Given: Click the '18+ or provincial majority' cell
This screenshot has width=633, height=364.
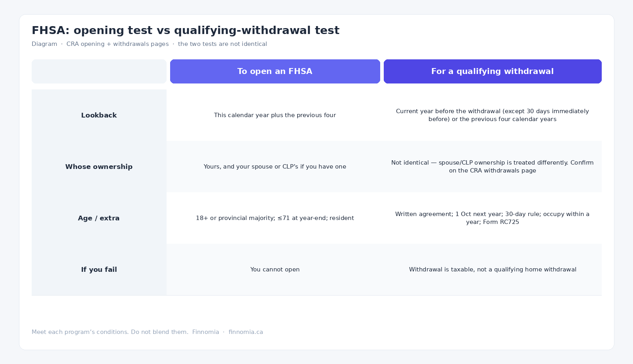Looking at the screenshot, I should pos(275,218).
